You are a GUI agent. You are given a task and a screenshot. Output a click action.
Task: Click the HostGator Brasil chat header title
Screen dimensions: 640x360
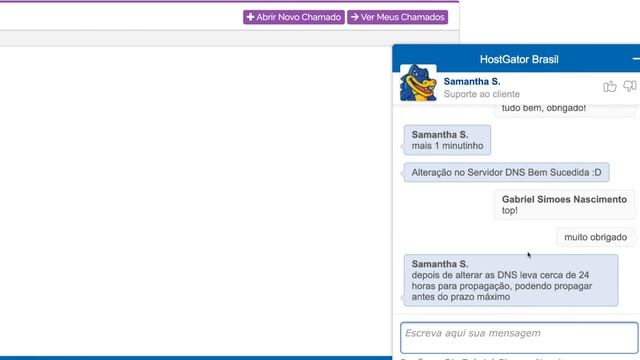[x=519, y=59]
